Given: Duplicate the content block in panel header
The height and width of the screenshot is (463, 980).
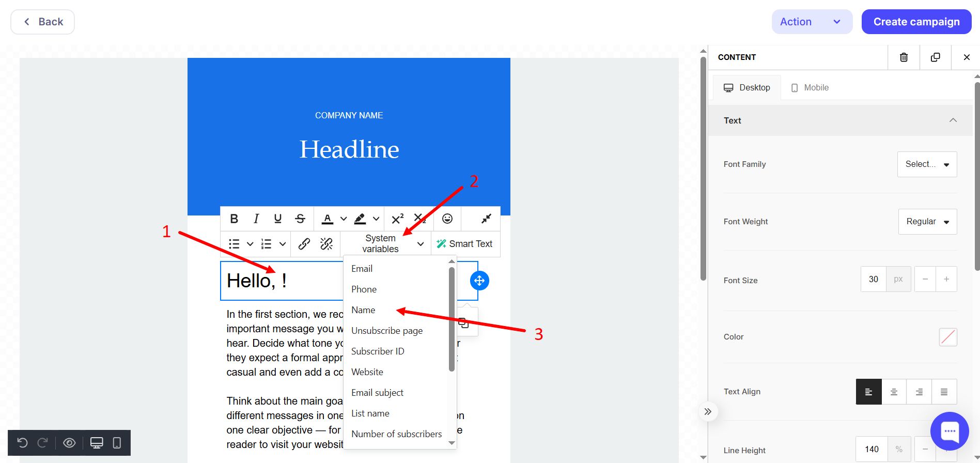Looking at the screenshot, I should pyautogui.click(x=935, y=57).
